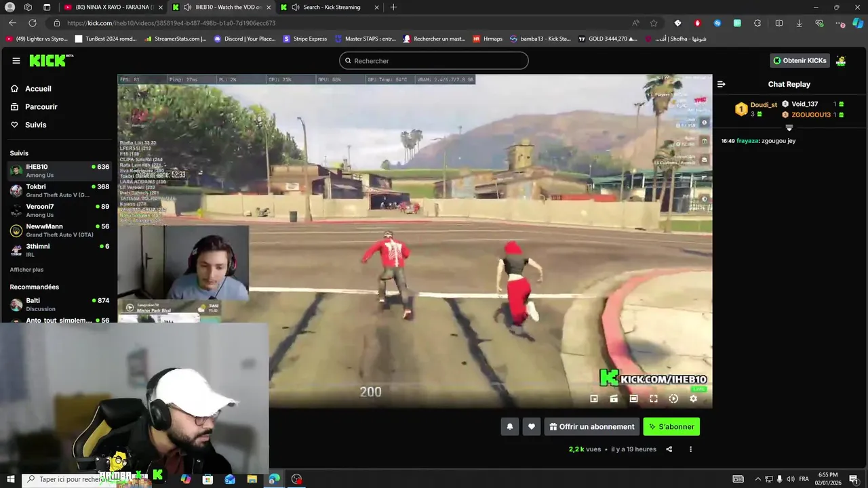
Task: Open Browser essentials heart icon
Action: point(819,23)
